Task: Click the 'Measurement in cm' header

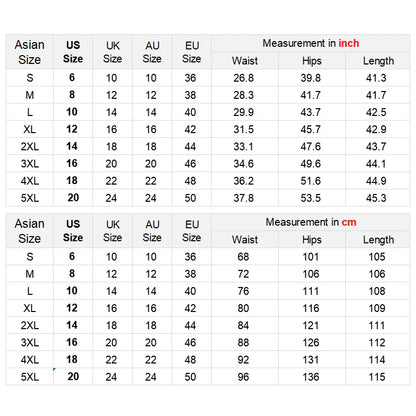Action: (x=311, y=222)
